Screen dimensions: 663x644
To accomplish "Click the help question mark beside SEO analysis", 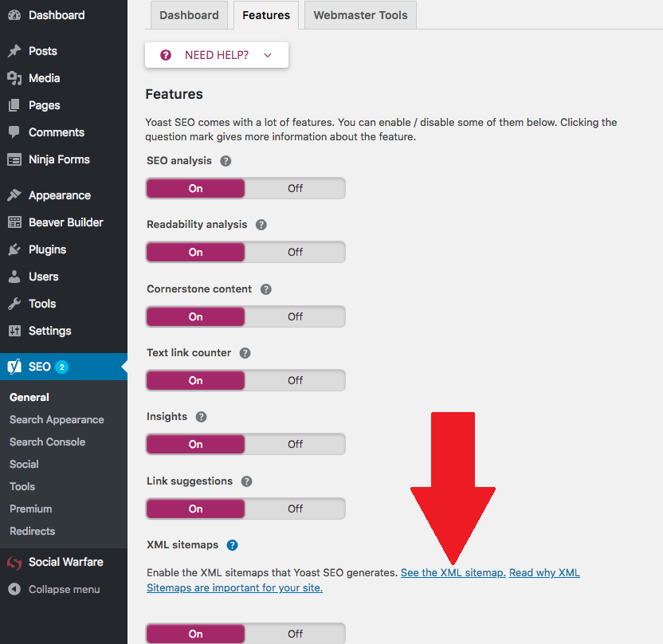I will pyautogui.click(x=226, y=161).
